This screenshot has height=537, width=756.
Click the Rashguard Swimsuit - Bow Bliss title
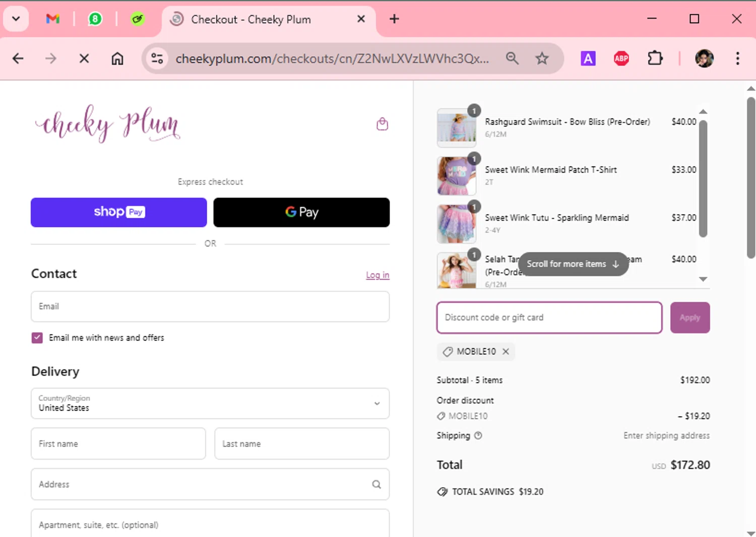[568, 122]
